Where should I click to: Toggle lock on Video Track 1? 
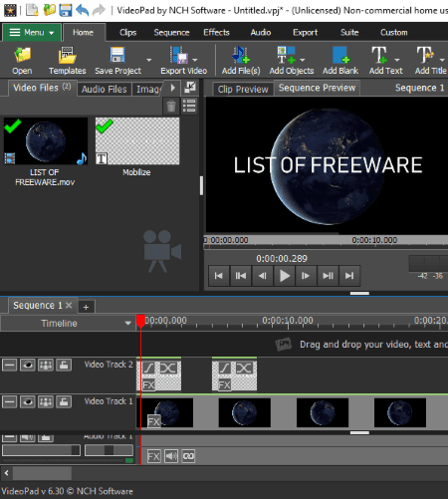(x=64, y=401)
